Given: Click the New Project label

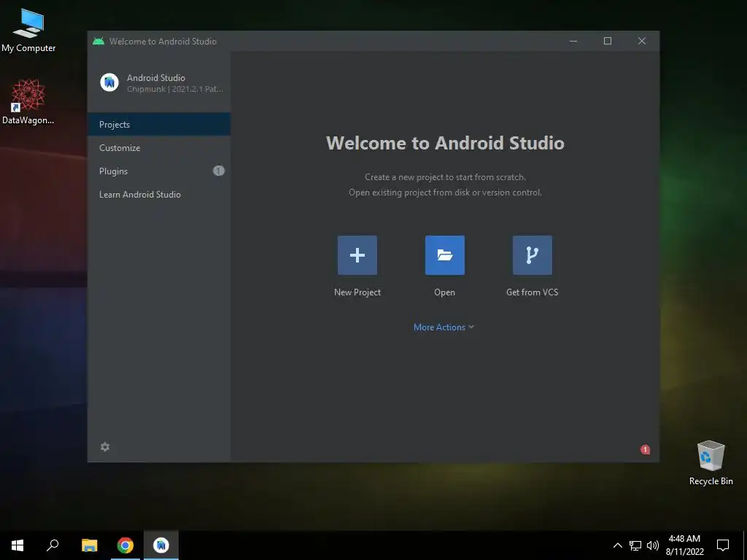Looking at the screenshot, I should [357, 292].
